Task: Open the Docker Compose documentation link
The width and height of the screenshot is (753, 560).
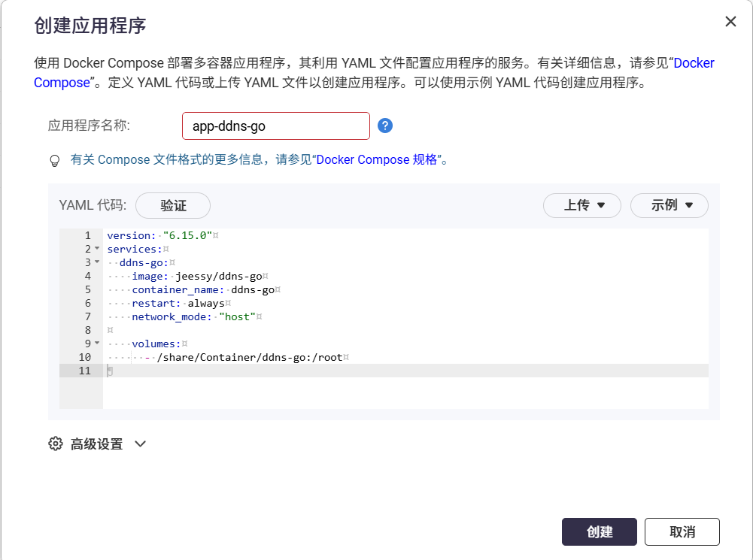Action: point(693,63)
